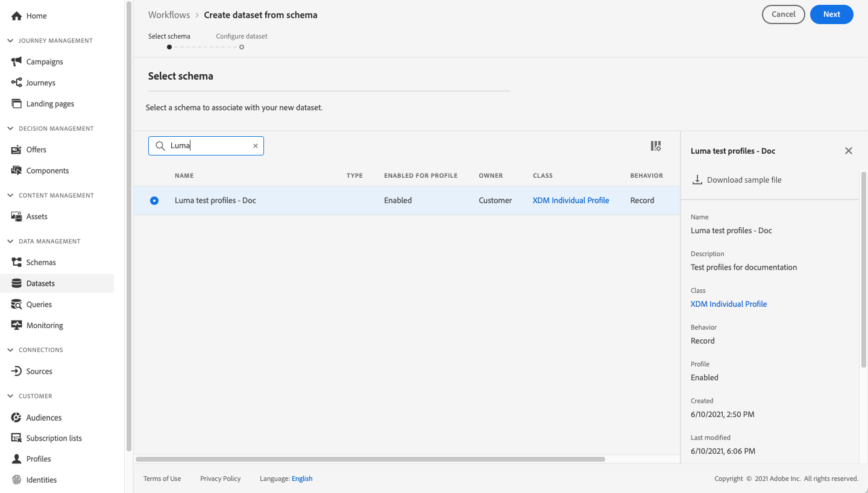Click the Monitoring icon

click(x=16, y=325)
